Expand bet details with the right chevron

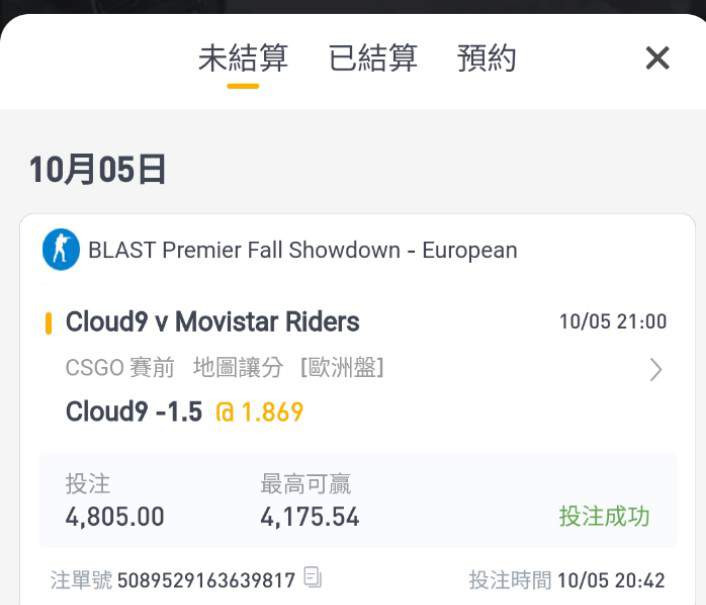point(656,370)
